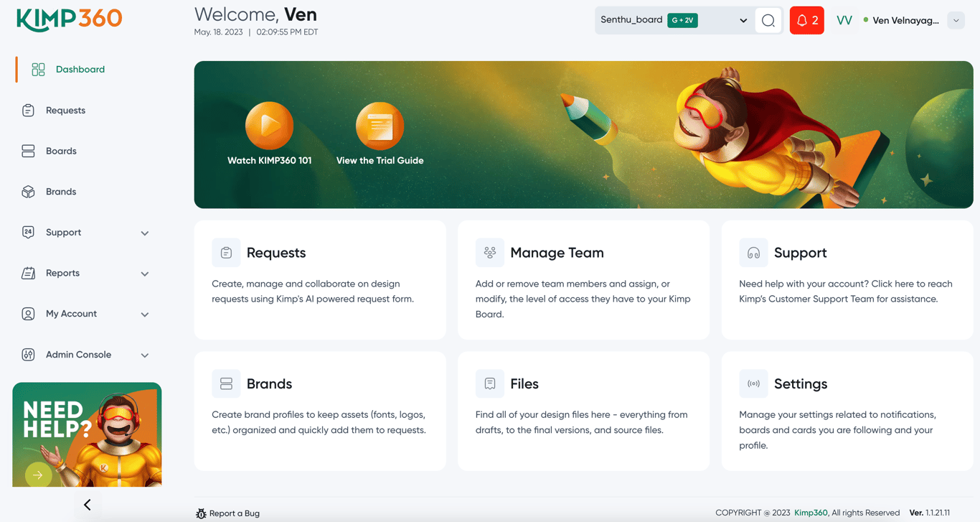Click the View the Trial Guide label
Viewport: 980px width, 522px height.
click(380, 161)
